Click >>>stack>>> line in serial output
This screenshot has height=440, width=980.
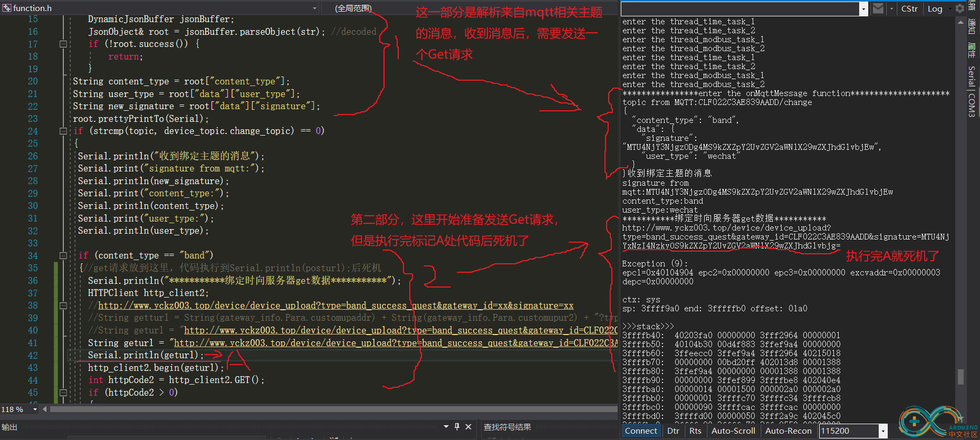pyautogui.click(x=648, y=326)
